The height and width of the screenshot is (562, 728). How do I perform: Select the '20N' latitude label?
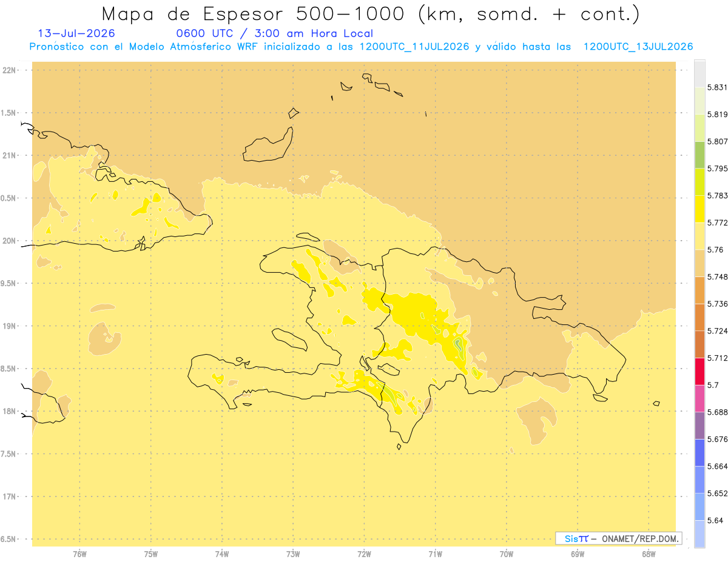click(10, 241)
